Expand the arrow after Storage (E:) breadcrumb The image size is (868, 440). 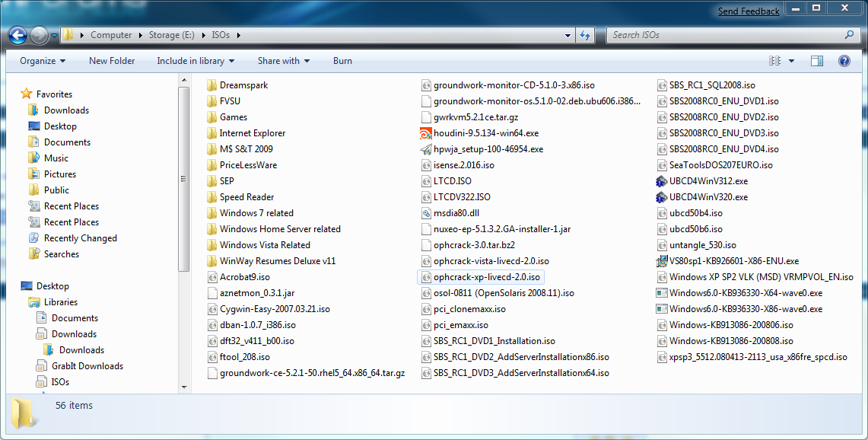pos(203,35)
